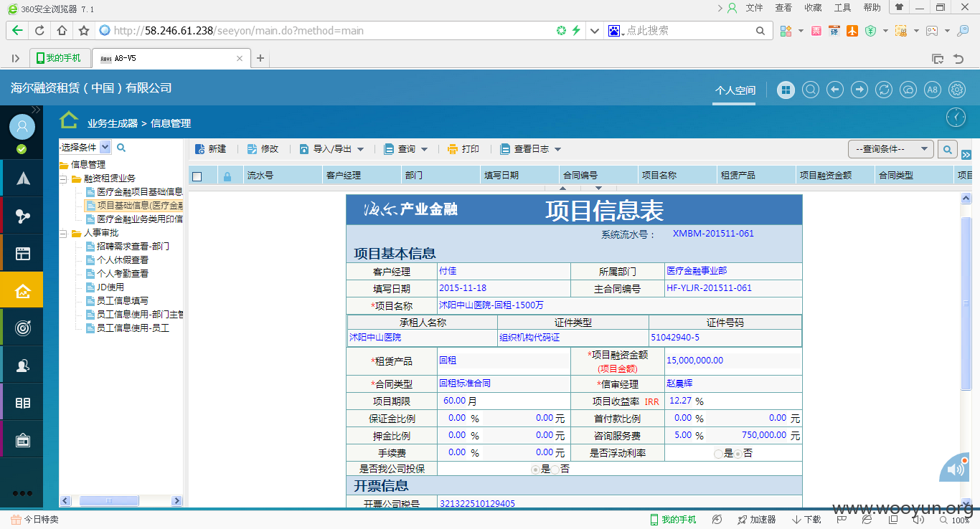Click the clock icon below the header
Screen dimensions: 980x529
[956, 118]
